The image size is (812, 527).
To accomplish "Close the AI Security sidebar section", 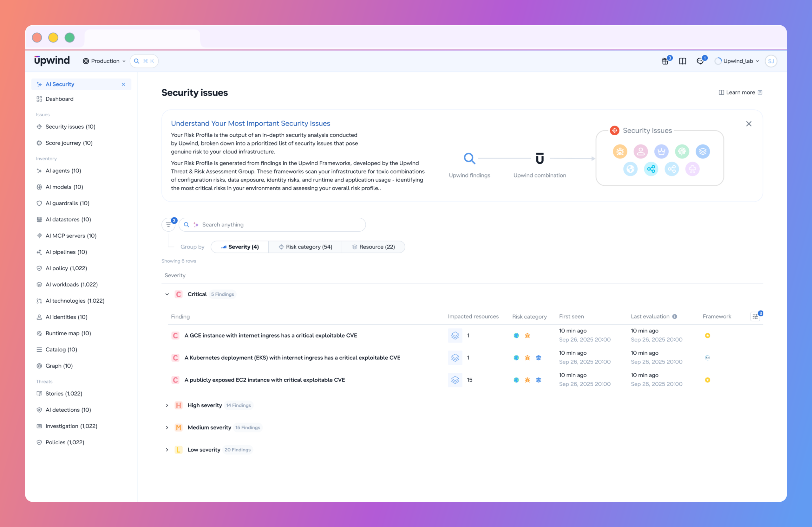I will 123,85.
